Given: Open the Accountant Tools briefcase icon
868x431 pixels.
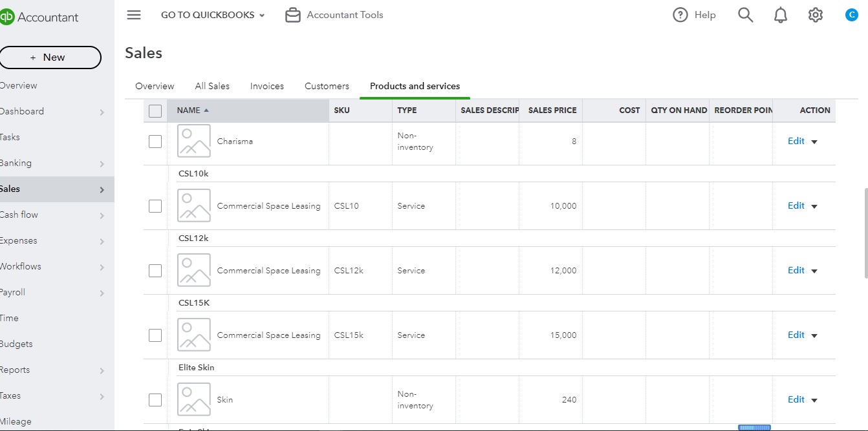Looking at the screenshot, I should [x=293, y=15].
